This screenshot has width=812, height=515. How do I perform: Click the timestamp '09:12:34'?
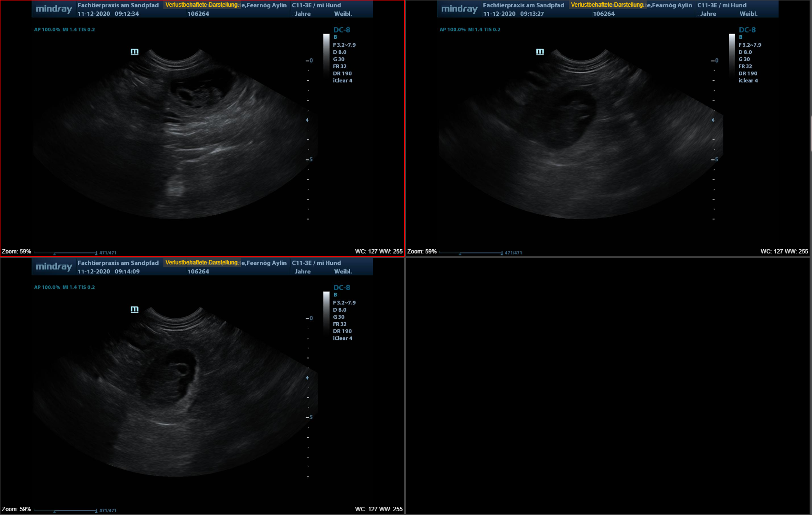click(127, 14)
